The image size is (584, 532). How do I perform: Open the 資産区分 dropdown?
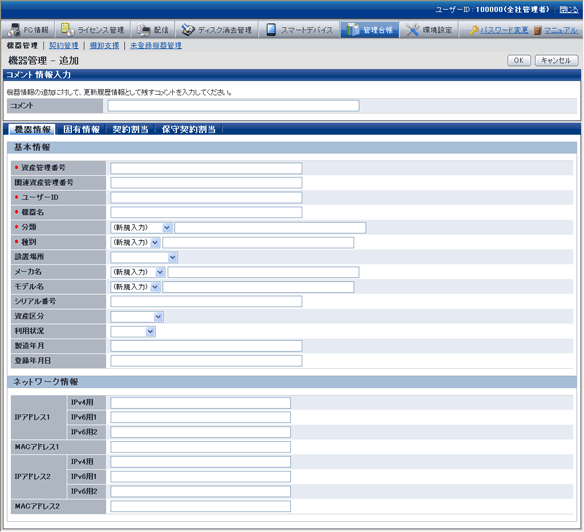pyautogui.click(x=137, y=317)
